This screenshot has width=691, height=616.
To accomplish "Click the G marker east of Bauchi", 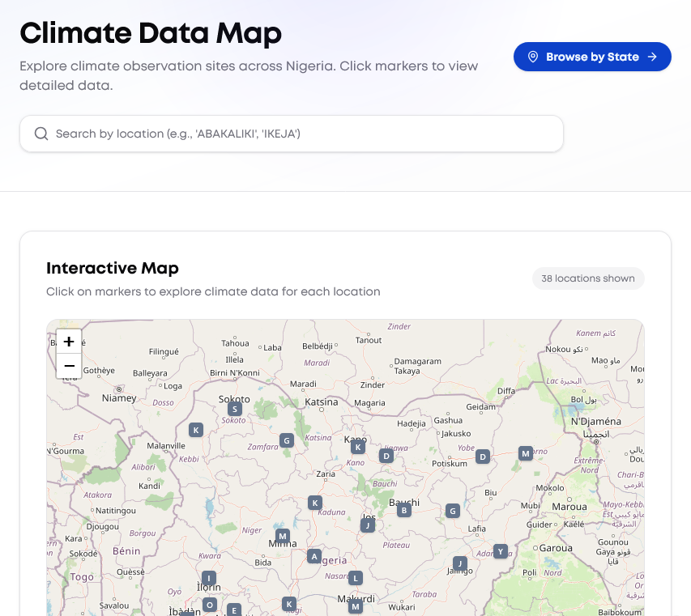I will click(453, 511).
